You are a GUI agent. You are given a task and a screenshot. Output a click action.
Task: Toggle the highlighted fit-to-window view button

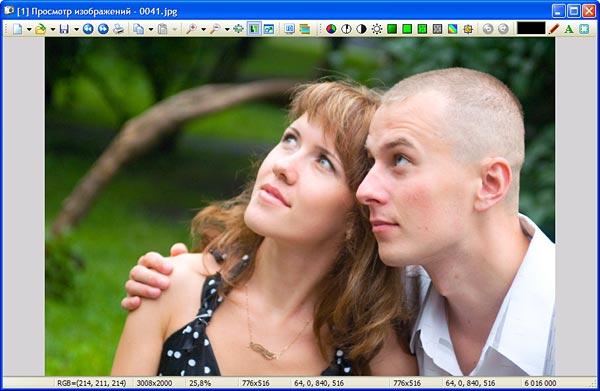[254, 29]
